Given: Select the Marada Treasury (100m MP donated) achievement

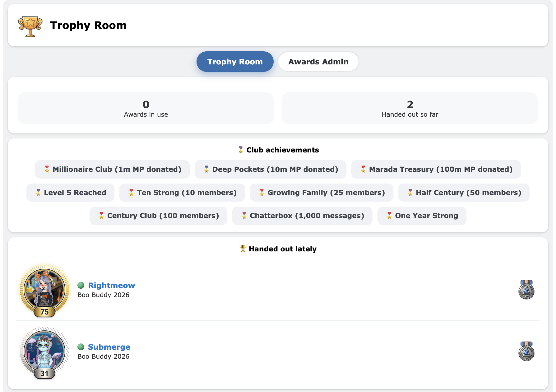Looking at the screenshot, I should pos(436,169).
